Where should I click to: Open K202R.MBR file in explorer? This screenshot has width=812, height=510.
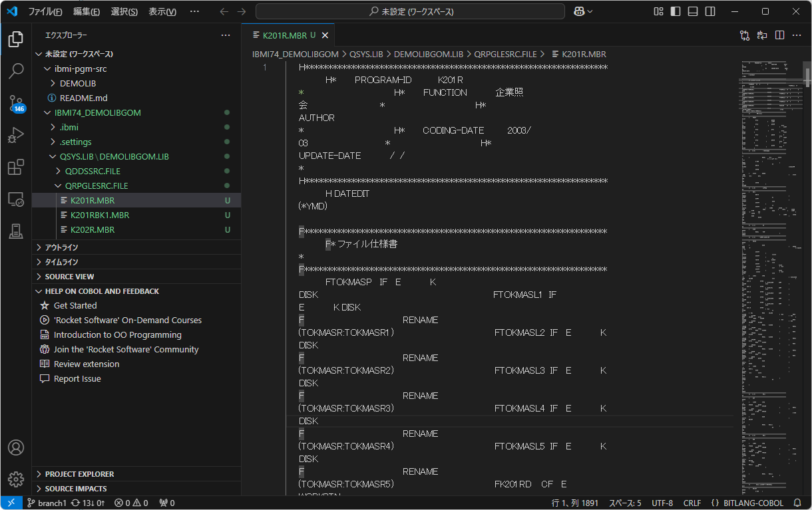click(136, 229)
